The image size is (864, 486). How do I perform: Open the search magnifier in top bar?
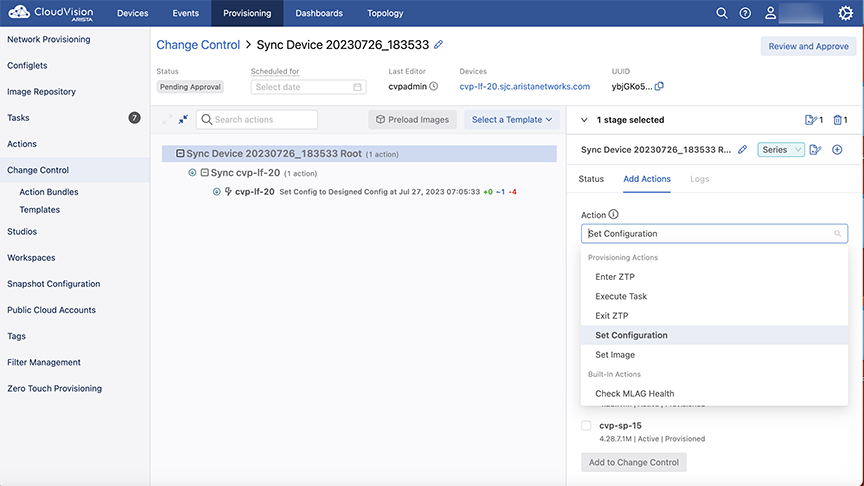[x=721, y=13]
